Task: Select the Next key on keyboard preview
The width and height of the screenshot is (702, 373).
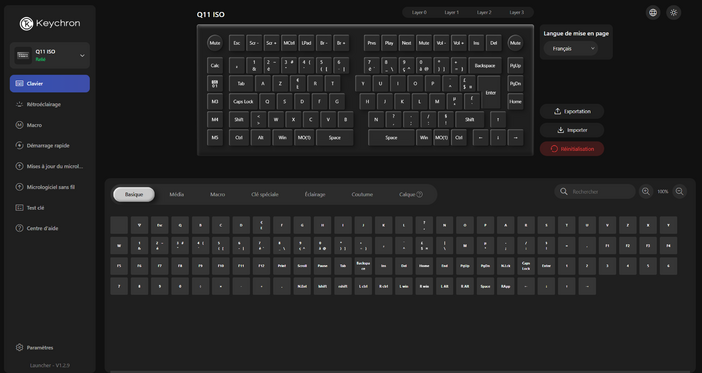Action: (x=407, y=43)
